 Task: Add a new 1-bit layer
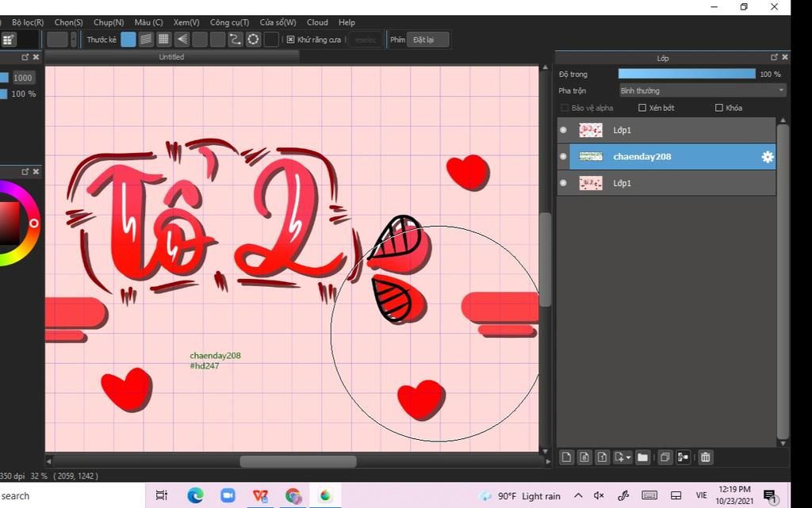pyautogui.click(x=602, y=457)
